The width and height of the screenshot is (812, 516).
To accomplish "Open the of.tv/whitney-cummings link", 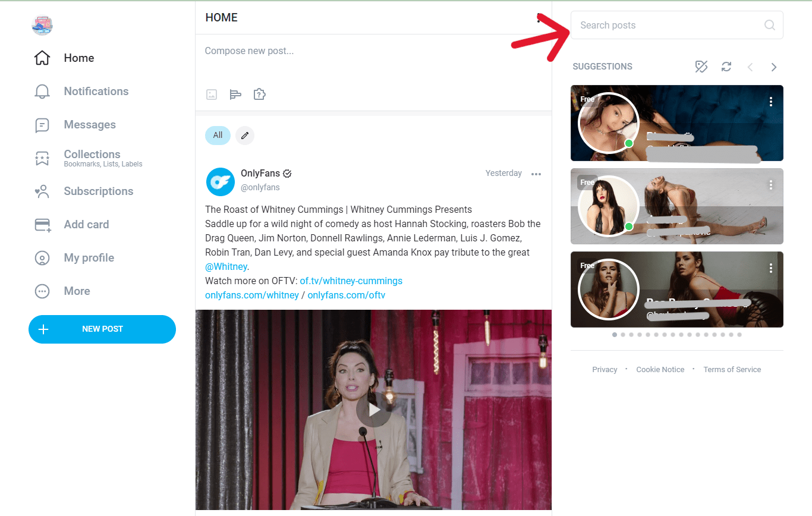I will pyautogui.click(x=351, y=281).
